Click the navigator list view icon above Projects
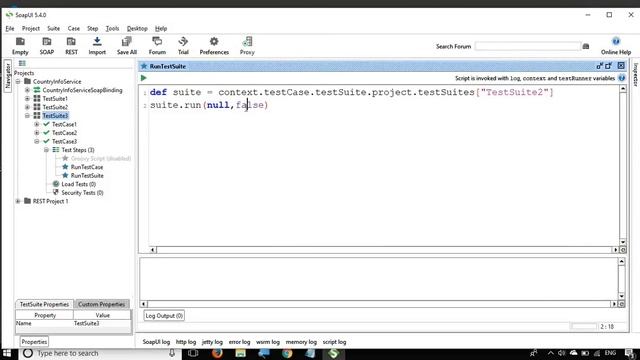 [22, 63]
